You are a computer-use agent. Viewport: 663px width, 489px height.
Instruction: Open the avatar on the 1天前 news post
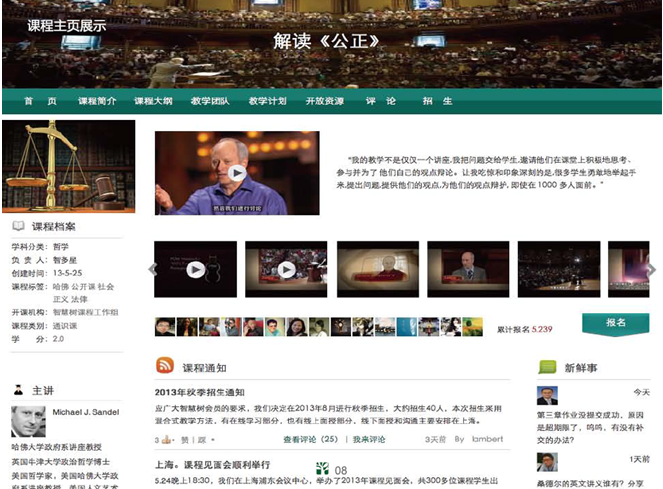tap(547, 462)
